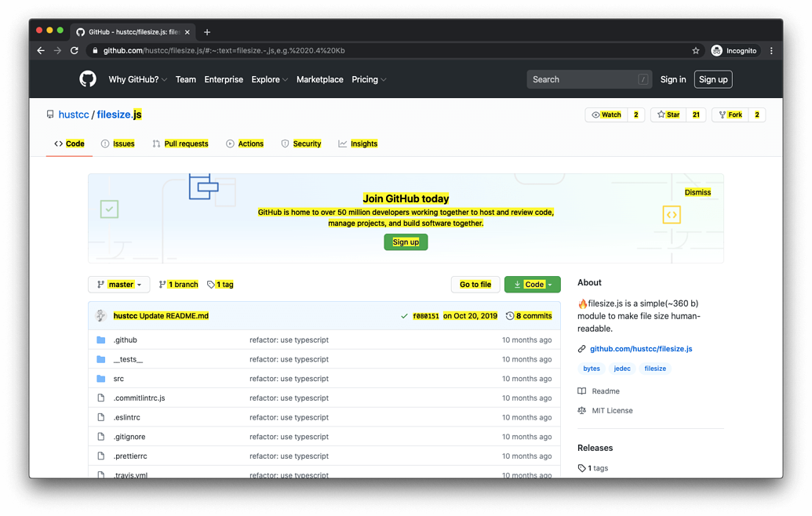Switch to the Code tab
812x516 pixels.
coord(69,144)
